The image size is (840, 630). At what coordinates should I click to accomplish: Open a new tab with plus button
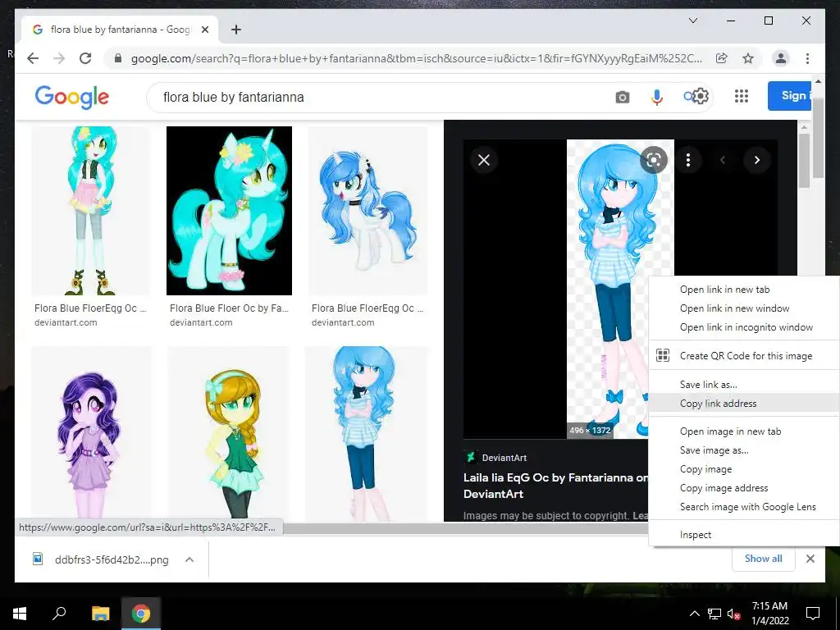pos(235,30)
